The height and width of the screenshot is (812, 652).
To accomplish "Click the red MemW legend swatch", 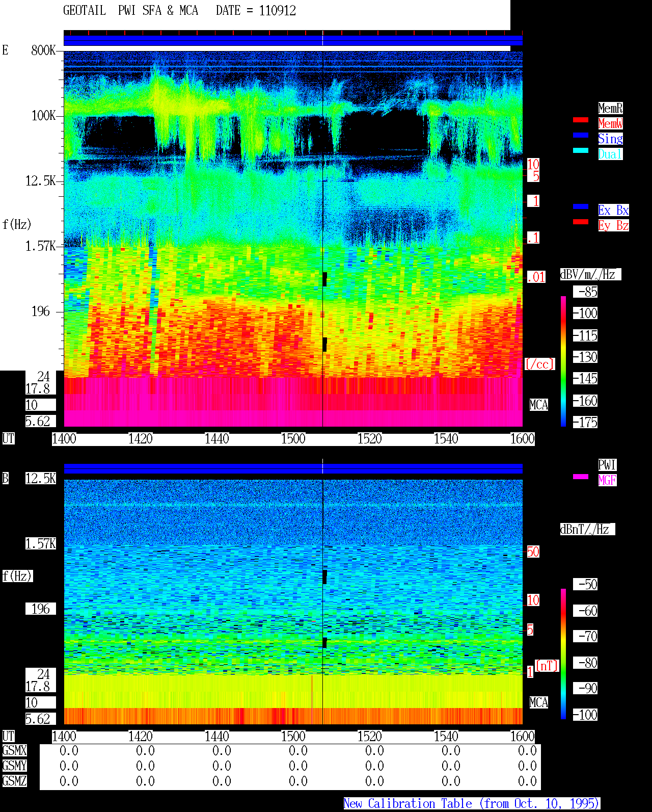I will [581, 120].
